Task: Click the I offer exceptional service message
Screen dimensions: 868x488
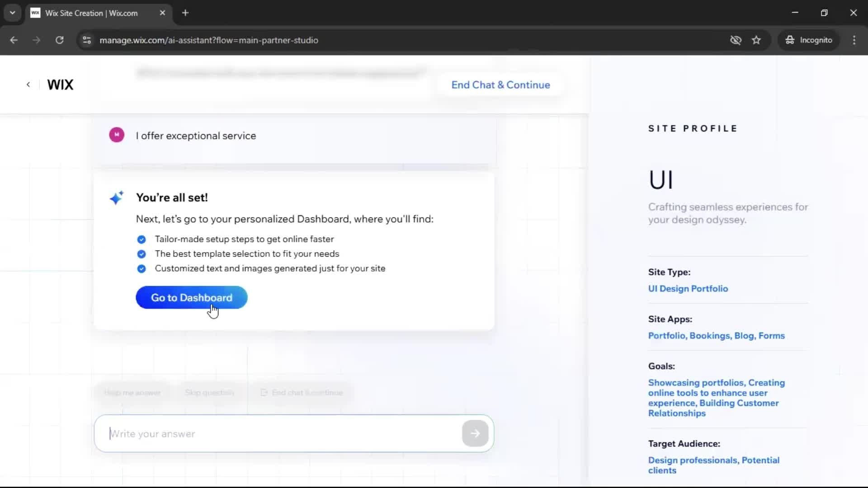Action: 196,136
